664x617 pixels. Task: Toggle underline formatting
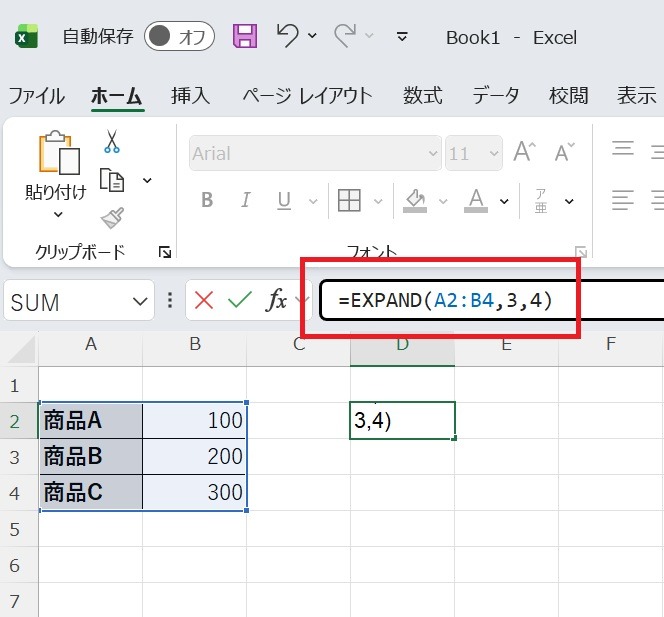tap(284, 200)
